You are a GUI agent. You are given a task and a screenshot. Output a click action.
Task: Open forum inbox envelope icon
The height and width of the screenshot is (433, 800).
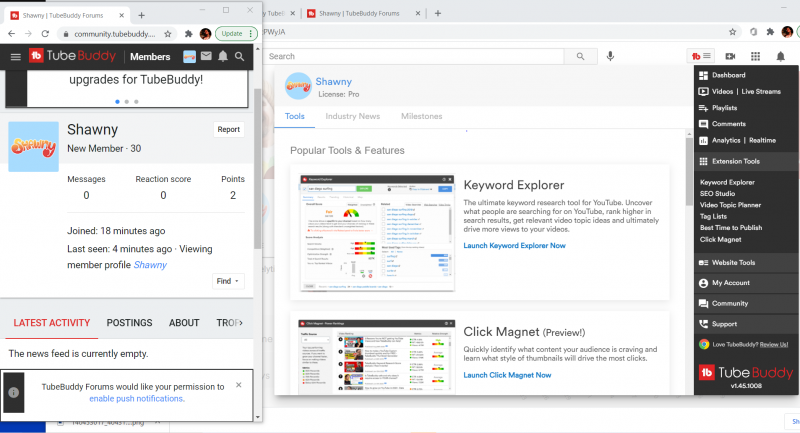[x=206, y=57]
